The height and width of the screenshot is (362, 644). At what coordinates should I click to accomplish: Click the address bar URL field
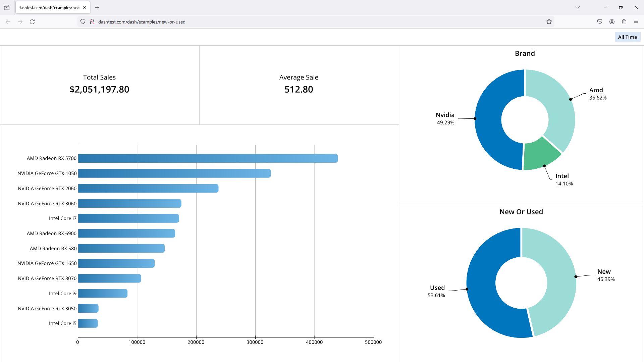pyautogui.click(x=315, y=22)
